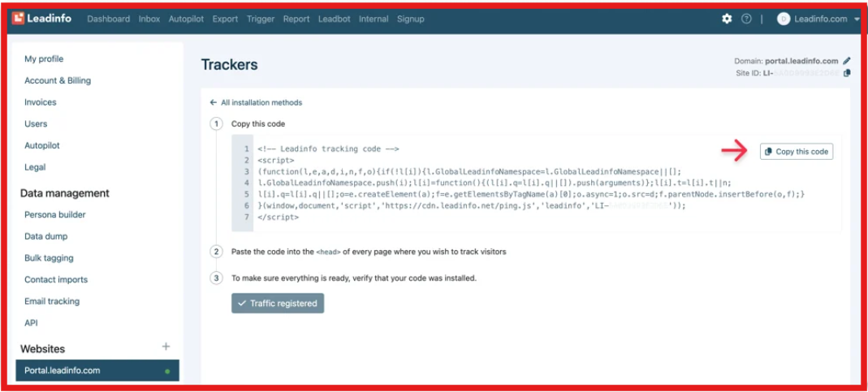Screen dimensions: 868x392
Task: Click the </script> closing line
Action: coord(279,217)
